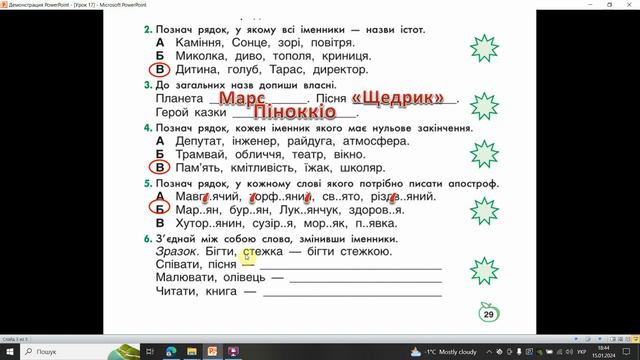Click option А 'Депутат, інженер, райдуга, атмосфера'
The image size is (640, 360).
(282, 141)
